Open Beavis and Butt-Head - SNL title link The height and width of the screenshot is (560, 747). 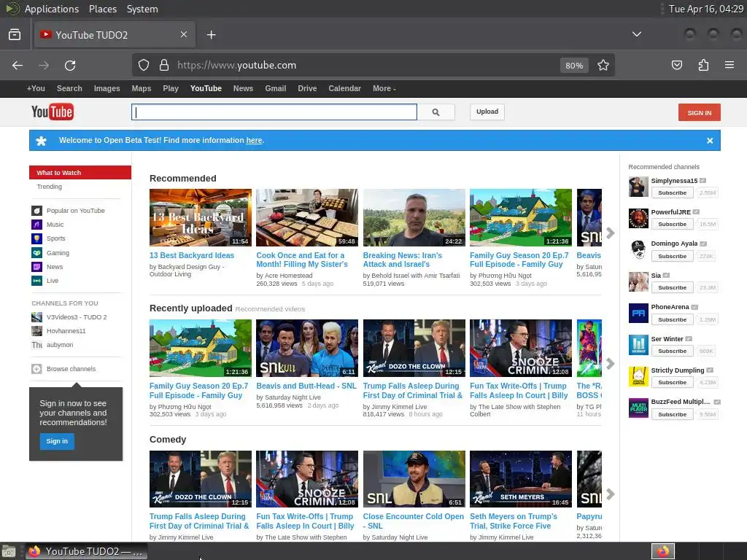[x=306, y=386]
